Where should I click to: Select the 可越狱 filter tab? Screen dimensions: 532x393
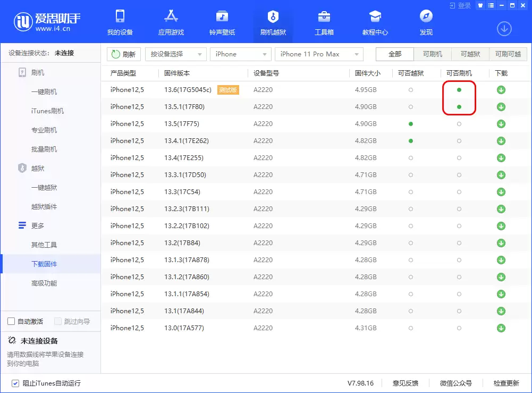pos(470,54)
